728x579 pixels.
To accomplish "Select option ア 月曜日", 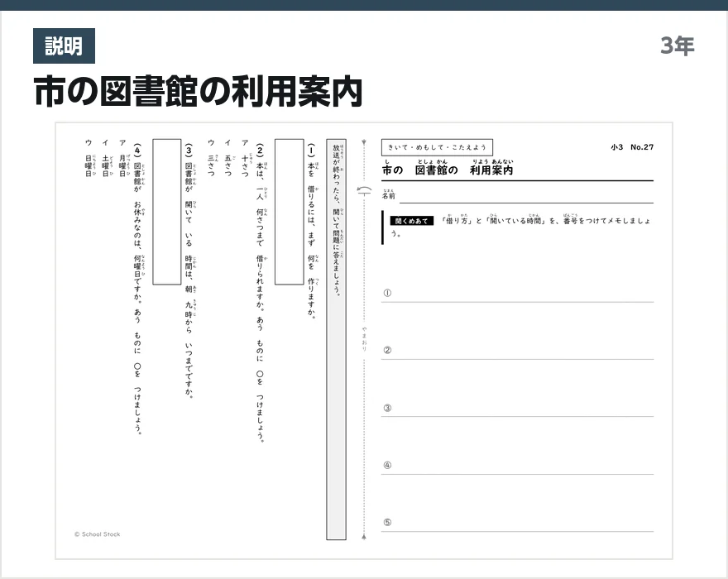I will [x=122, y=158].
